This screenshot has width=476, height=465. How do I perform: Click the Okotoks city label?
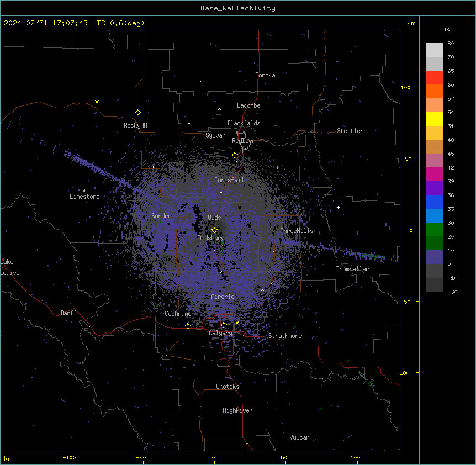(x=228, y=387)
